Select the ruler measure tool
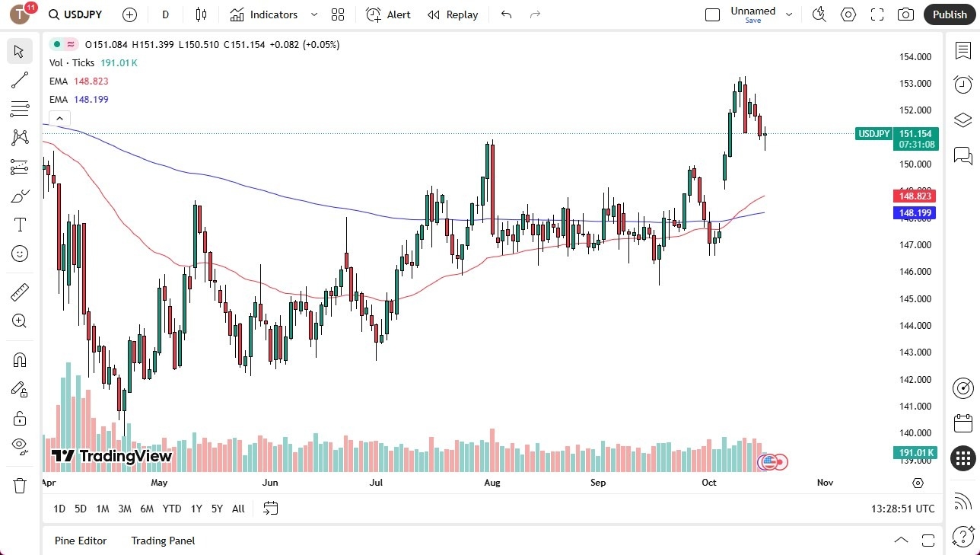980x555 pixels. pyautogui.click(x=19, y=292)
